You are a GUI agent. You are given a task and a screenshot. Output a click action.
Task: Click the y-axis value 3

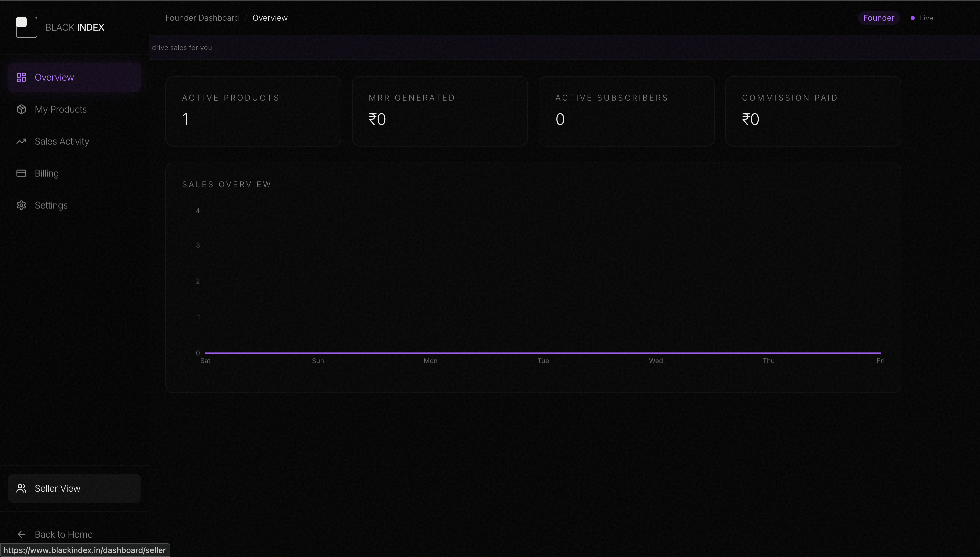(198, 245)
